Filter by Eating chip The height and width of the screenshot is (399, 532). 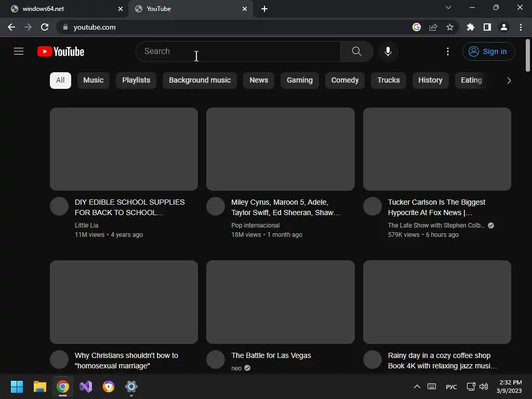coord(471,81)
